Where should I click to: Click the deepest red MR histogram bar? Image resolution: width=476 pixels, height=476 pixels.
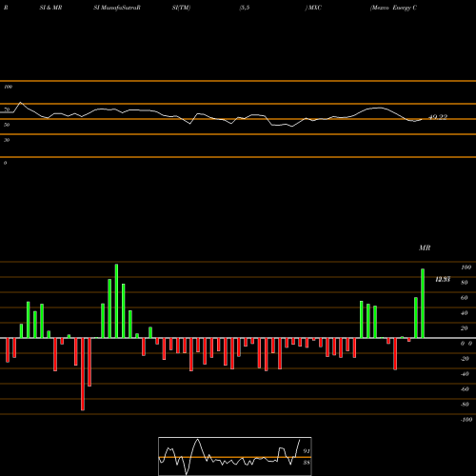coord(83,374)
